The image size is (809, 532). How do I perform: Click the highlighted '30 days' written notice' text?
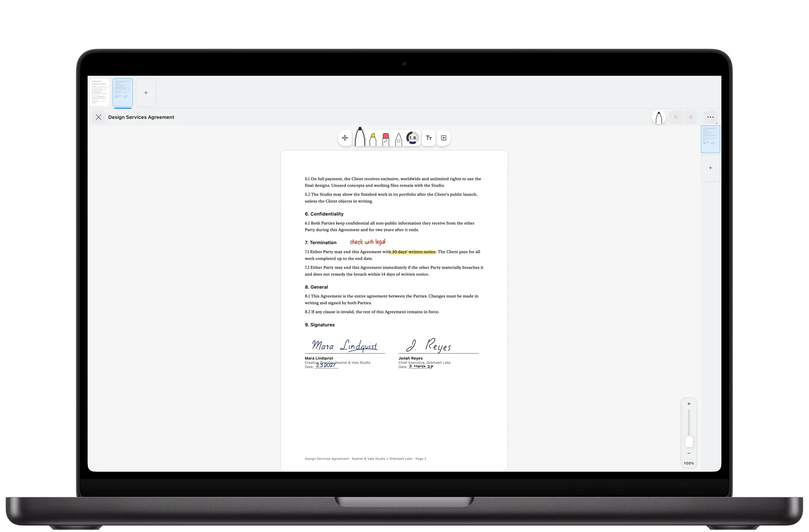point(413,252)
